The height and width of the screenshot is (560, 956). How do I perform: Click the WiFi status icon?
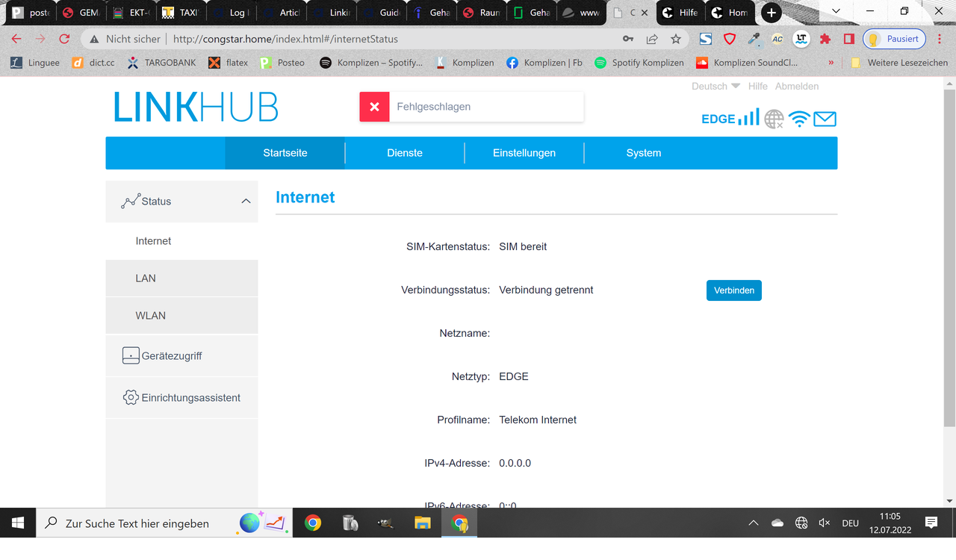[799, 119]
